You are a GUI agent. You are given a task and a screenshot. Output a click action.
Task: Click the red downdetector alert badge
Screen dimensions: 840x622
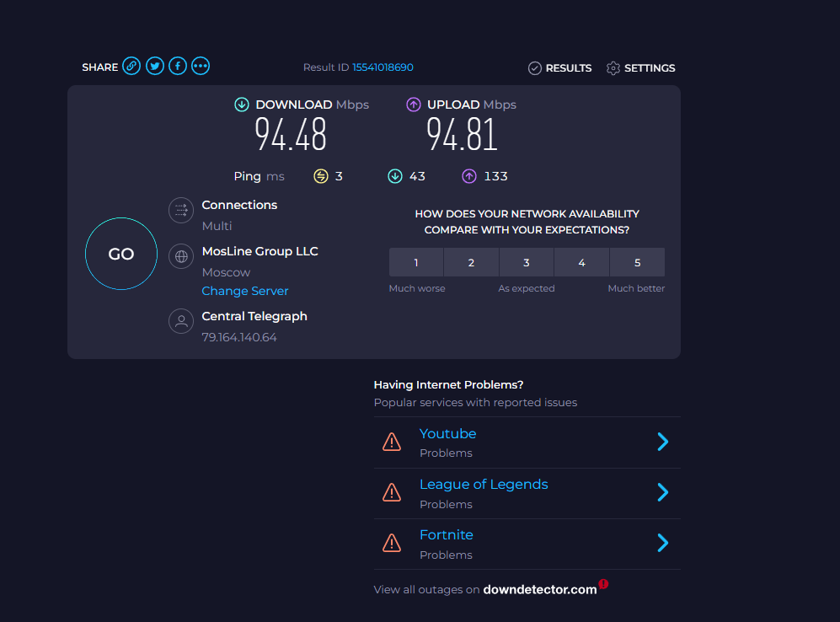tap(603, 584)
